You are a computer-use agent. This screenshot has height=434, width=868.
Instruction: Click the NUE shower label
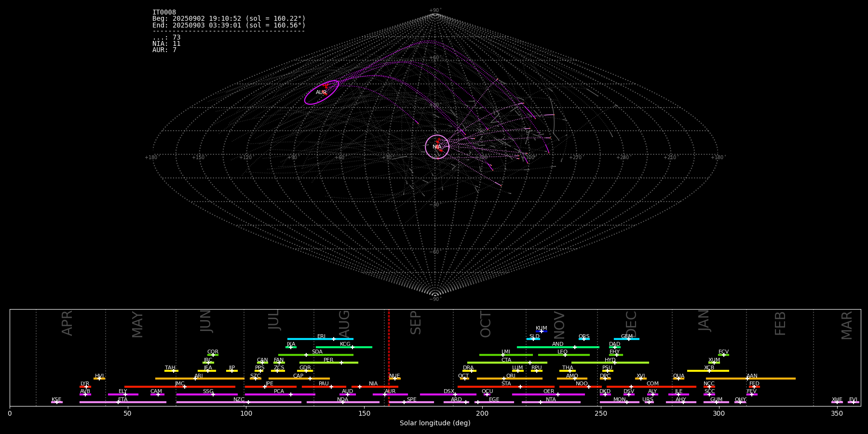point(394,376)
